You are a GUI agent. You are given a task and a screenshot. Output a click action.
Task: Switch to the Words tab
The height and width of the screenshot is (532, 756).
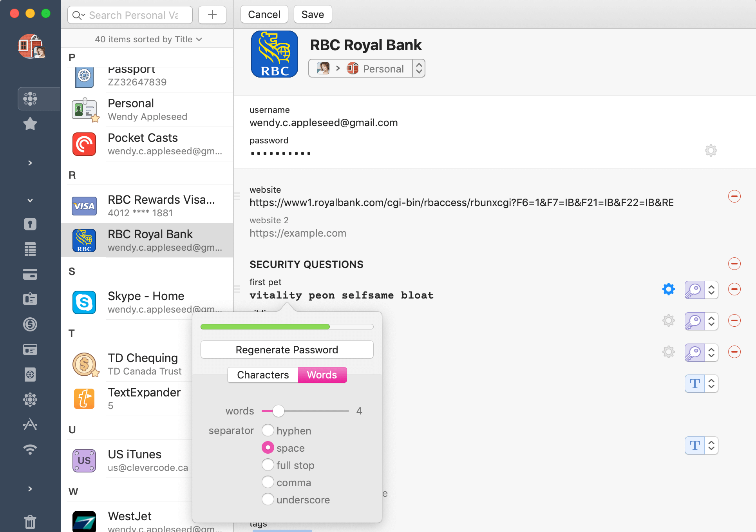click(x=322, y=375)
